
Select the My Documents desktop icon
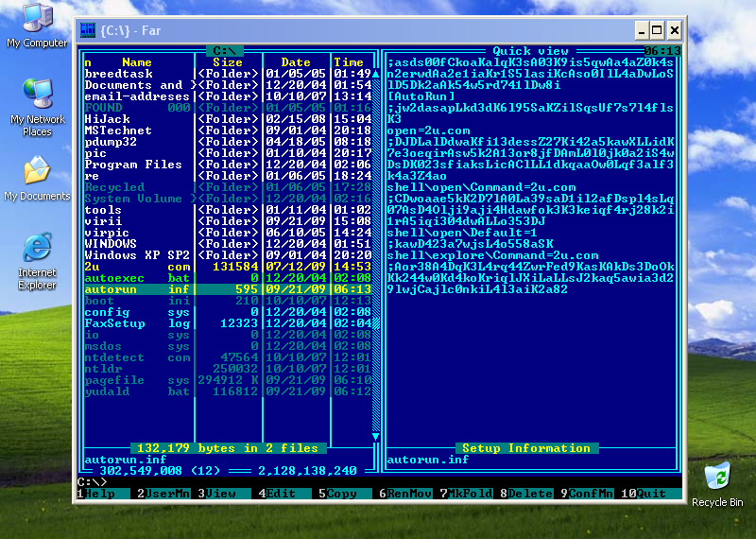[37, 178]
